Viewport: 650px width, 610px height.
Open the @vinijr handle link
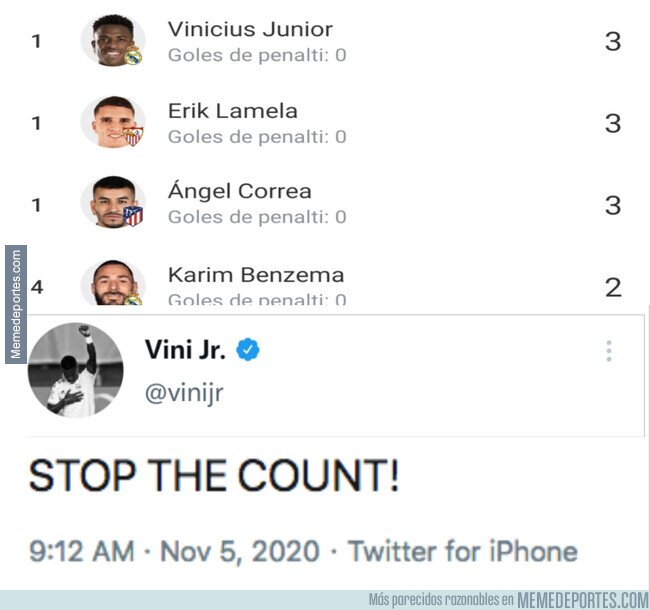tap(184, 393)
